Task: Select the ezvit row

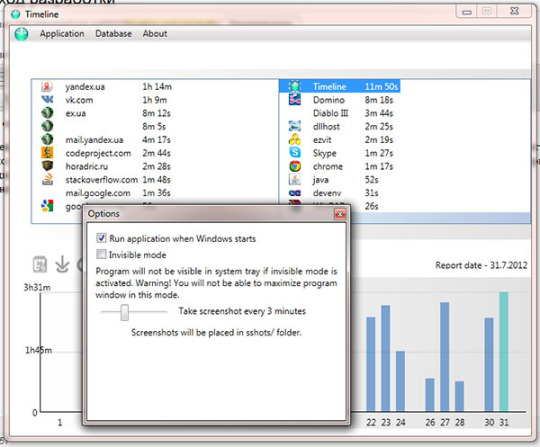Action: pyautogui.click(x=340, y=139)
